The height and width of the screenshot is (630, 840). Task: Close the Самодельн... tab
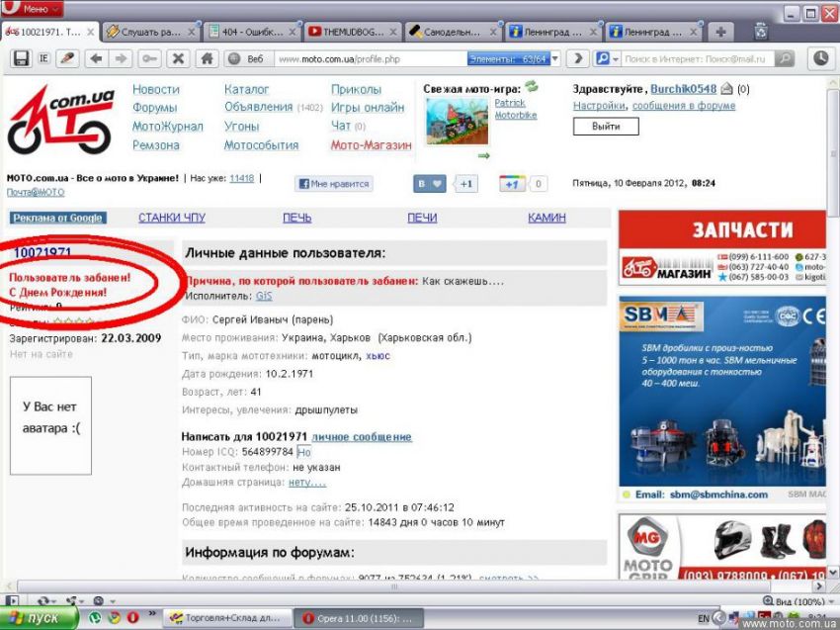[493, 33]
